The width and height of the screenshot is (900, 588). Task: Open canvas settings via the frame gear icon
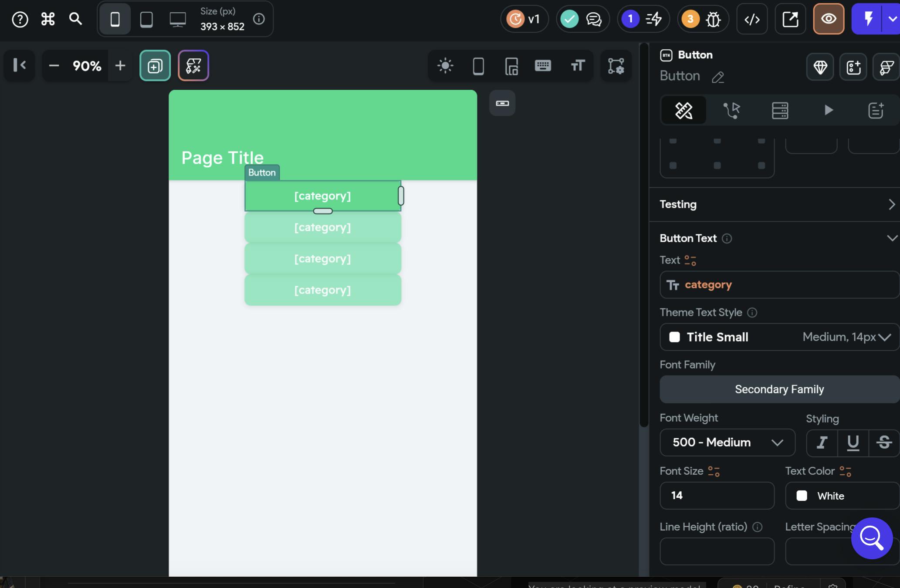616,66
